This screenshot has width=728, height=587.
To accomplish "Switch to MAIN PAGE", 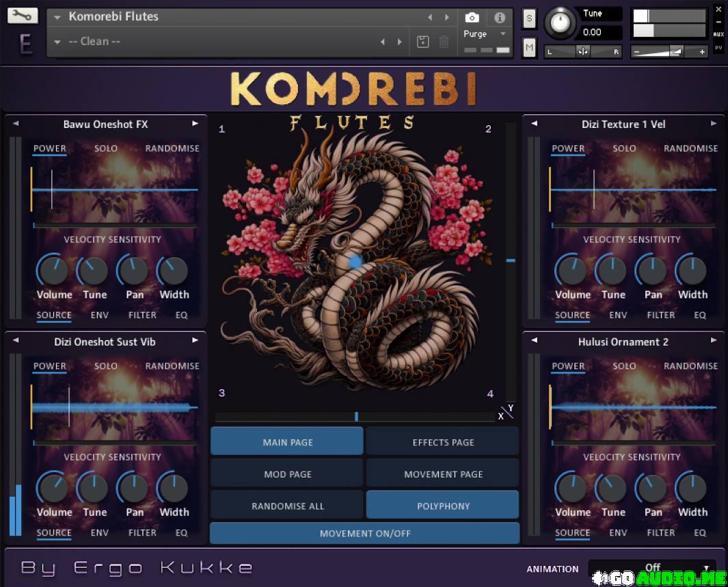I will (x=287, y=441).
